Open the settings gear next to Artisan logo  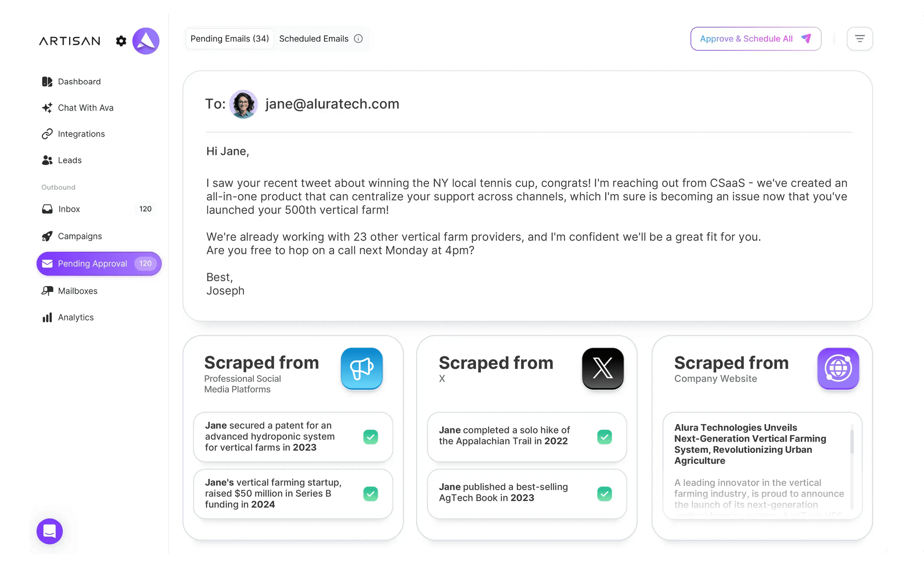click(121, 40)
